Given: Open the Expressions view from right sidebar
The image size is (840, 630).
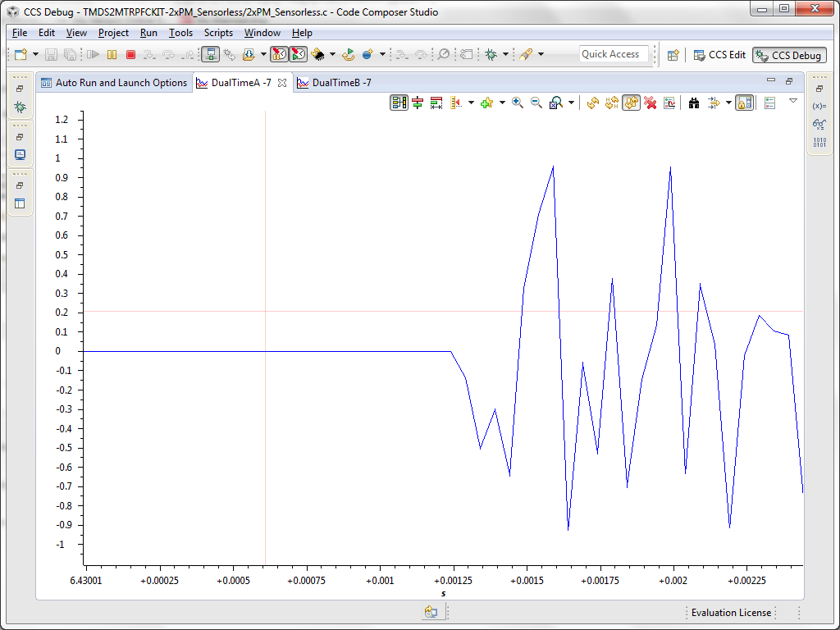Looking at the screenshot, I should 819,105.
